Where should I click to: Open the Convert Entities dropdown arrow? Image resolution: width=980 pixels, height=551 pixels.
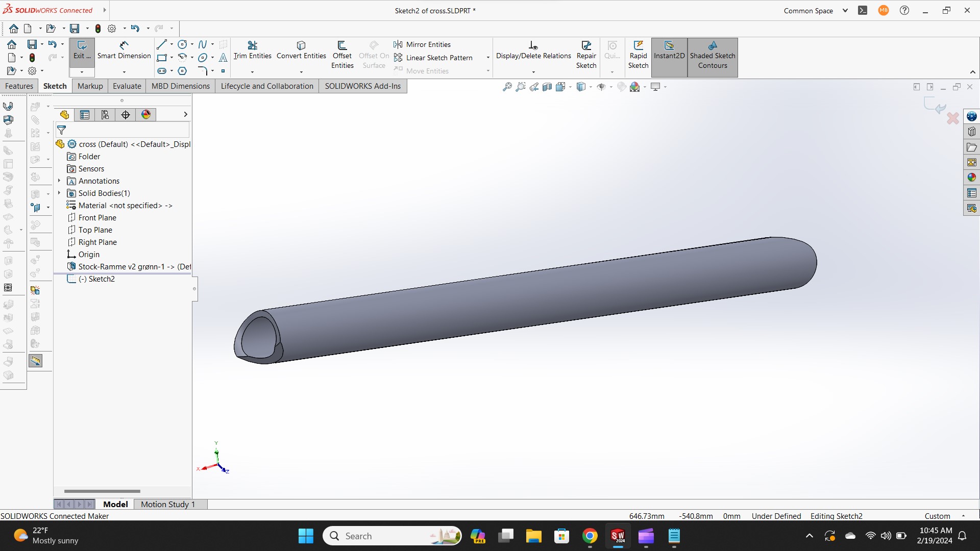click(301, 72)
